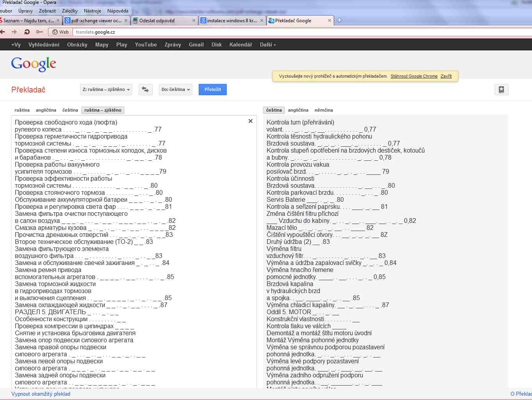
Task: Click the key wand icon in the address bar
Action: 39,32
